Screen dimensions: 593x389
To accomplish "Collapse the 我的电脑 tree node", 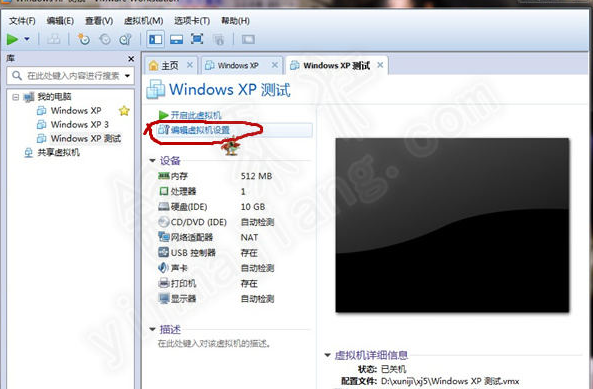I will pyautogui.click(x=16, y=97).
